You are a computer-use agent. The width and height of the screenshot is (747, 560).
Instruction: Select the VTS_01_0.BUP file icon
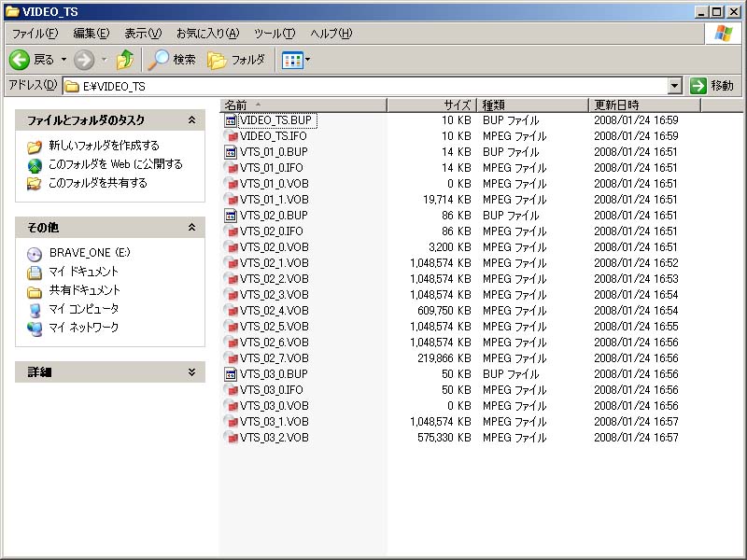(x=231, y=152)
